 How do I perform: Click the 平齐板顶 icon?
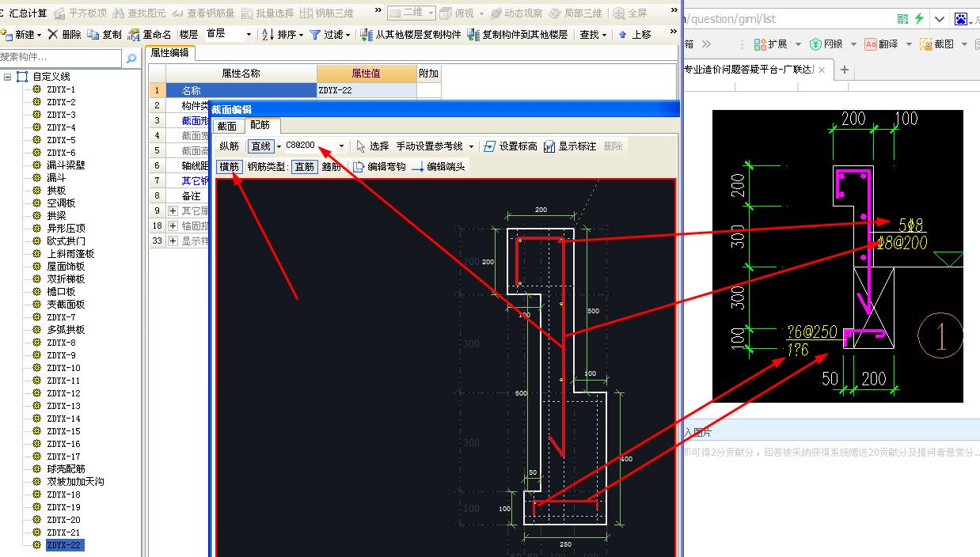click(60, 13)
